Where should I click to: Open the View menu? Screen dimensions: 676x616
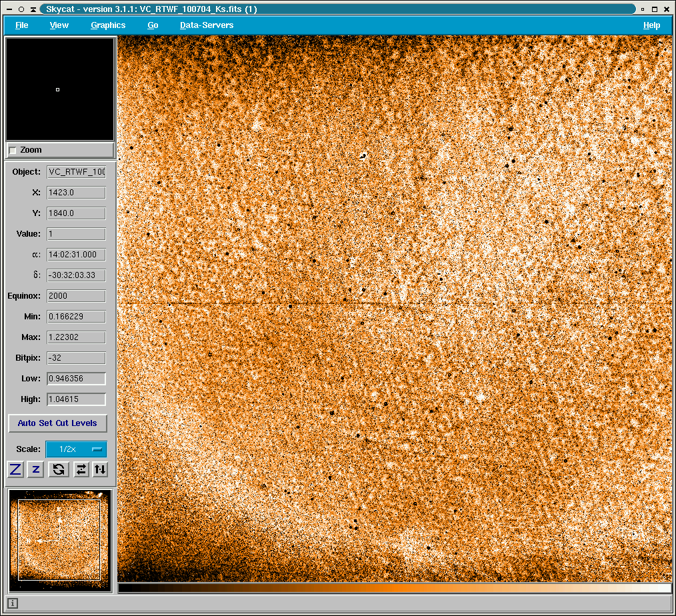[x=59, y=25]
